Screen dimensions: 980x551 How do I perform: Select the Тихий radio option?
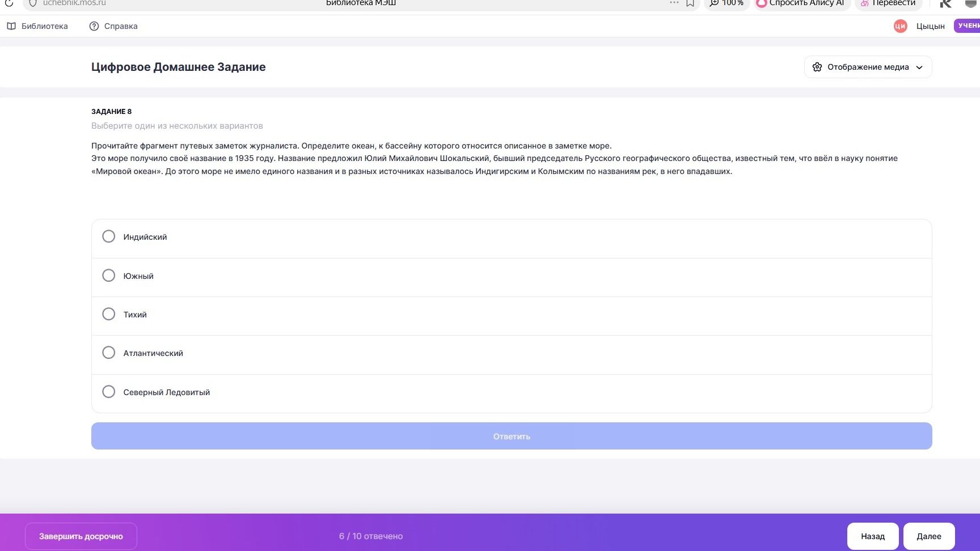click(108, 314)
